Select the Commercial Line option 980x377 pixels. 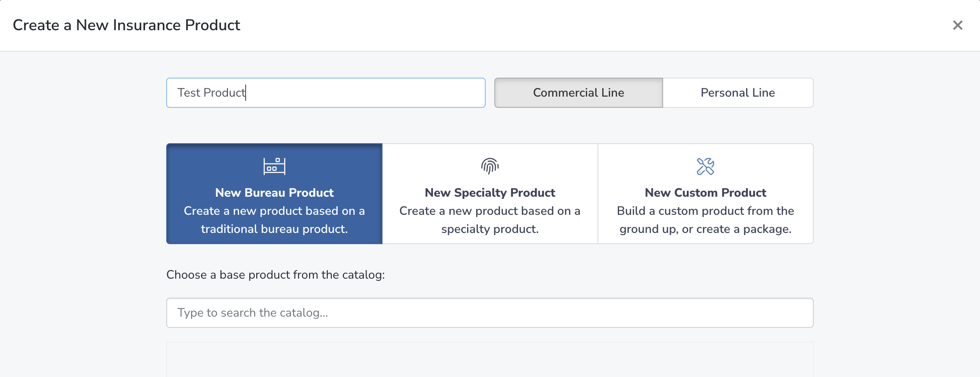579,93
